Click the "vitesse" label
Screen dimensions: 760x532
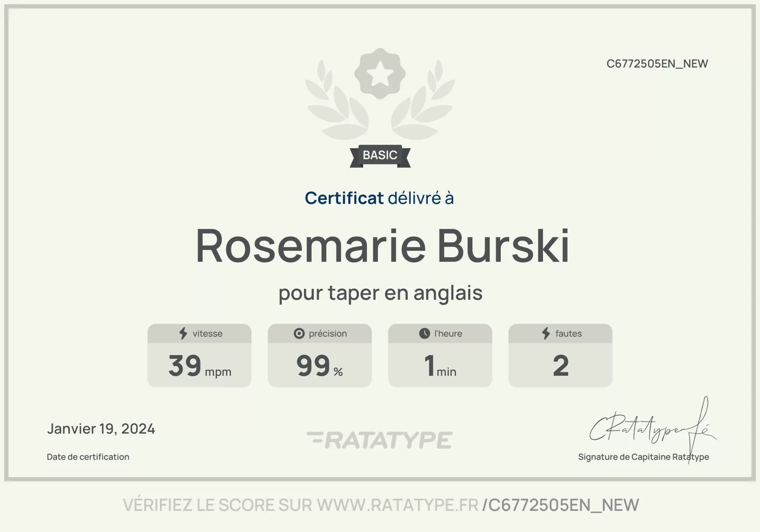tap(207, 334)
